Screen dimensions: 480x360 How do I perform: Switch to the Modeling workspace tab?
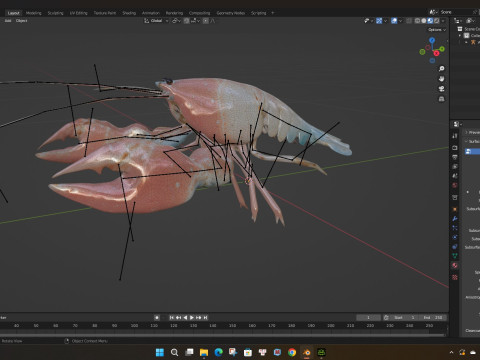[34, 13]
